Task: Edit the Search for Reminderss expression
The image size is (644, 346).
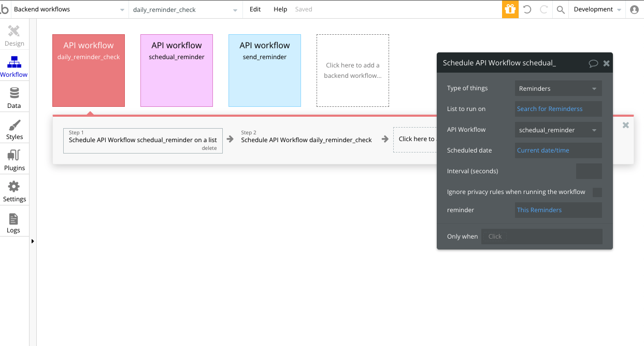Action: 559,109
